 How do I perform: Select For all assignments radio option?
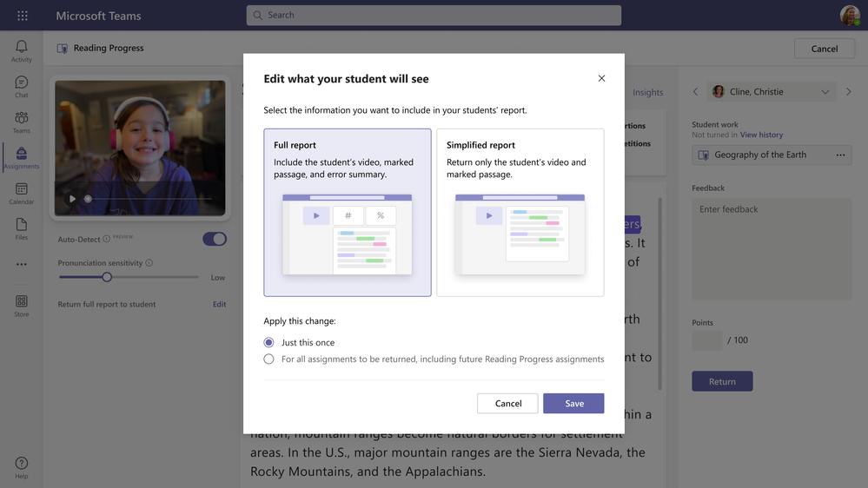[x=269, y=359]
